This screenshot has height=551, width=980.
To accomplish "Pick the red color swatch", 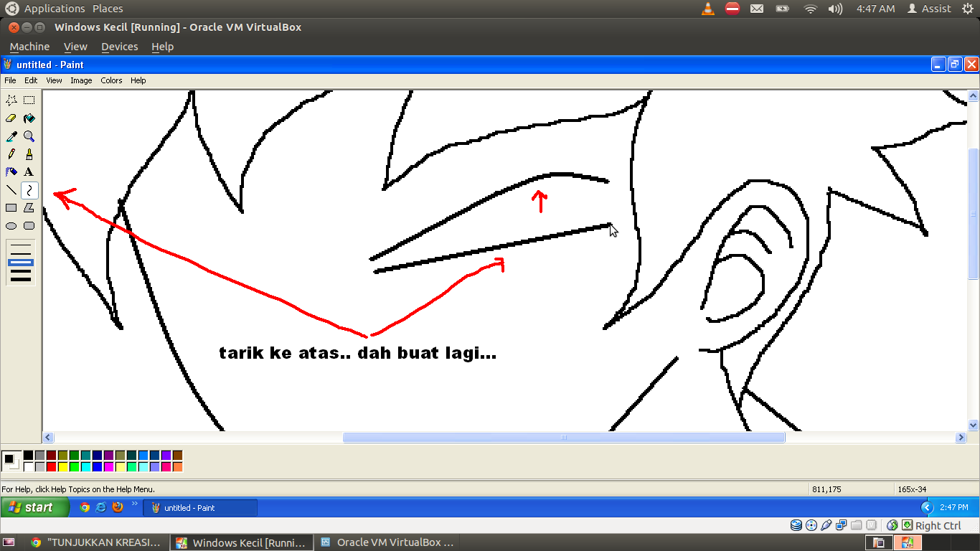I will [x=51, y=467].
